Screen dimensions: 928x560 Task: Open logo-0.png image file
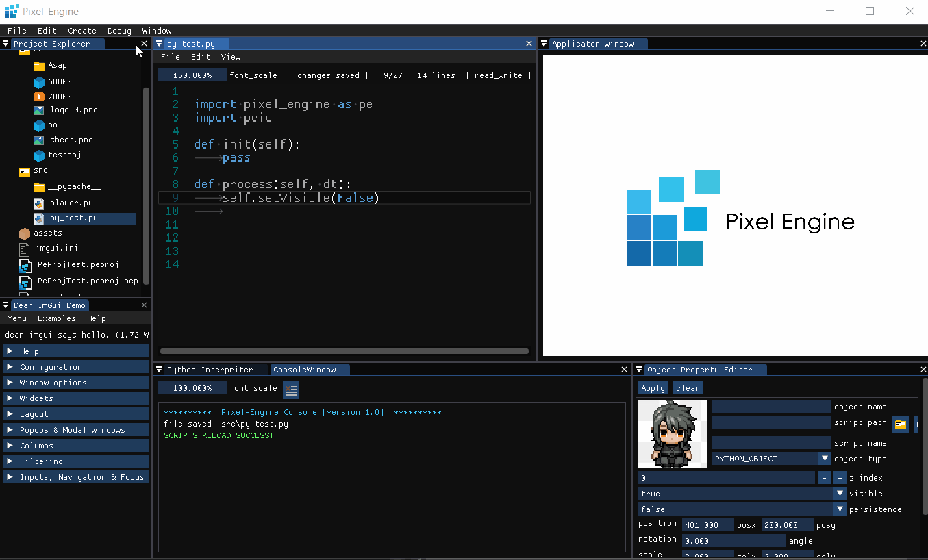tap(65, 110)
